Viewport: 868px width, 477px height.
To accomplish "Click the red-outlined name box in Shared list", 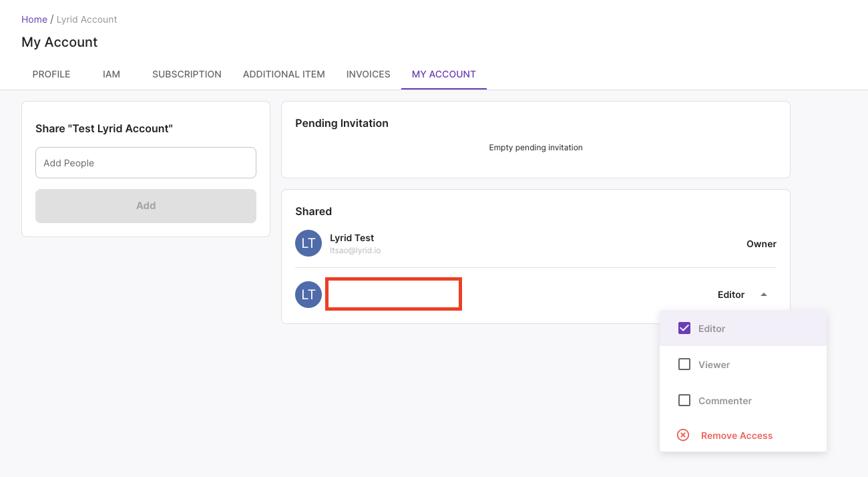I will coord(393,295).
